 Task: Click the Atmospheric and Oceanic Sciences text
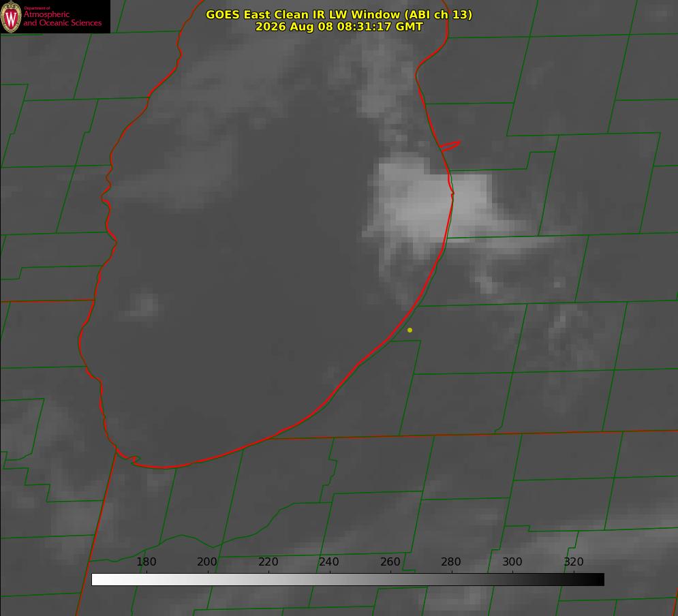pyautogui.click(x=62, y=18)
